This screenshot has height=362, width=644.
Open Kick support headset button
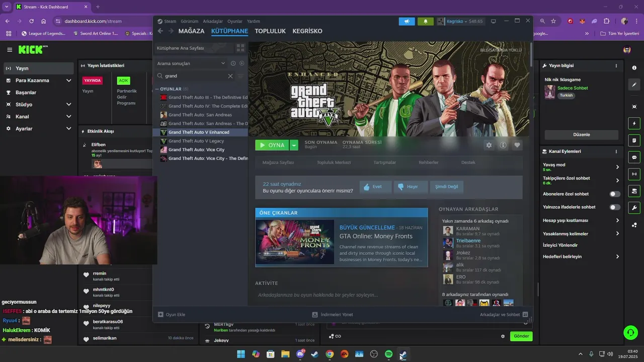tap(630, 332)
